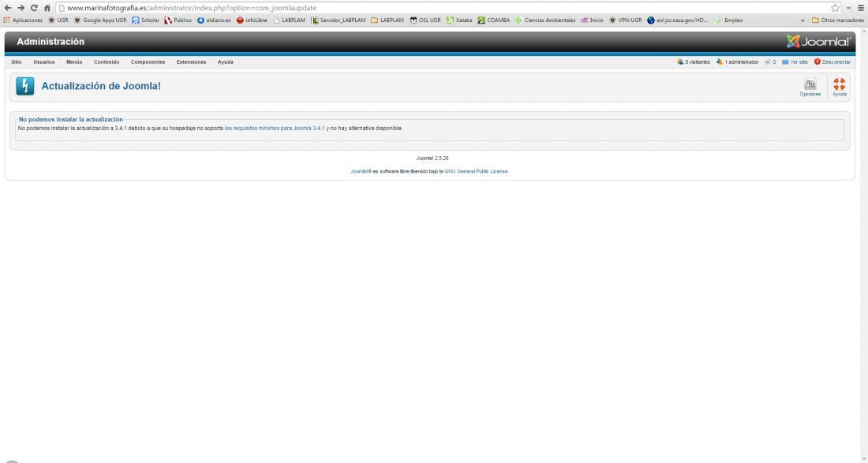Open the Público bookmark
868x463 pixels.
click(x=178, y=20)
